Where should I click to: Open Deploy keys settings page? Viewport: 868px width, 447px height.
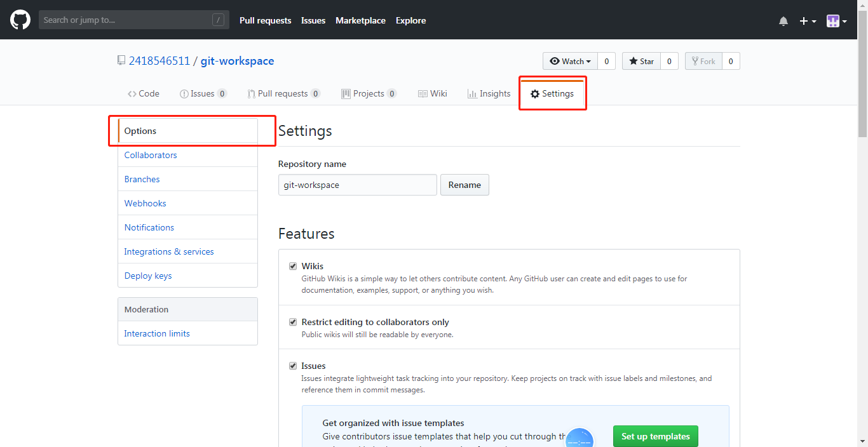point(187,276)
